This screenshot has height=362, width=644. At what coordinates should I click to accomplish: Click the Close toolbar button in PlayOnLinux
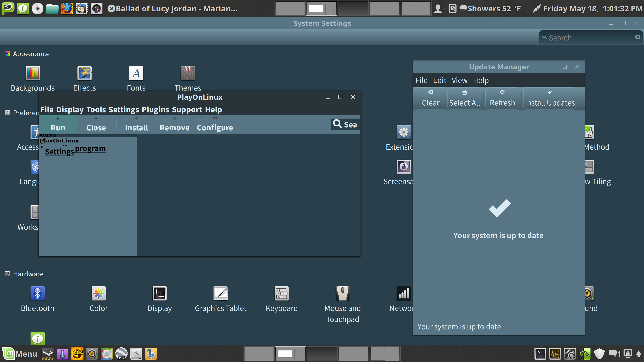coord(96,124)
